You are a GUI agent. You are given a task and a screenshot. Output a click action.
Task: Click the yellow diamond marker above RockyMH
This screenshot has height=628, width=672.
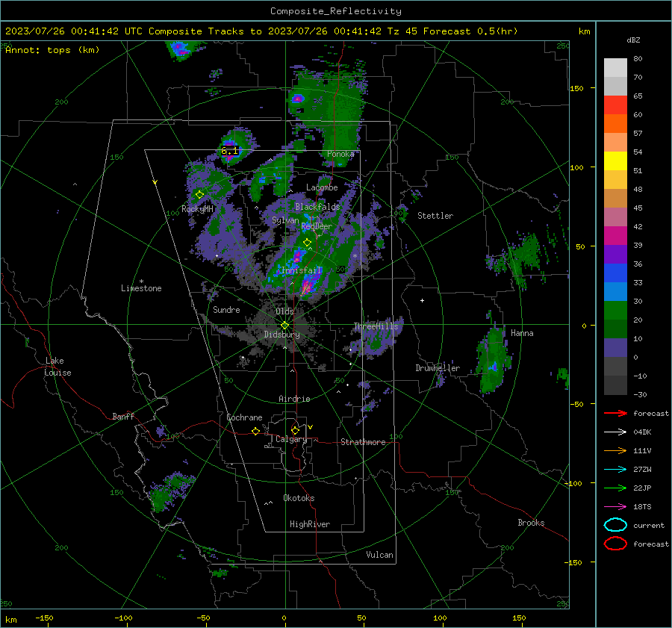[199, 195]
